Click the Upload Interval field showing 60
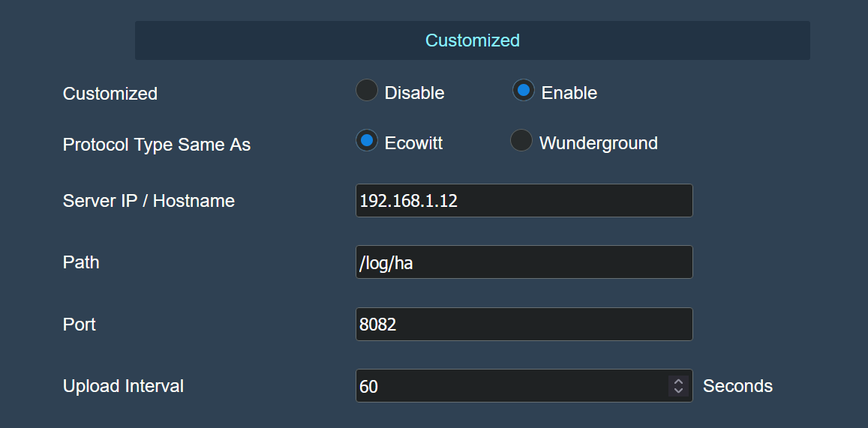 (524, 385)
